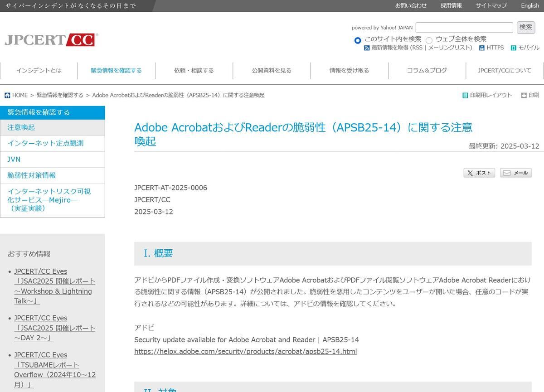Select 脆弱性対策情報 in sidebar
The height and width of the screenshot is (392, 544).
[53, 175]
